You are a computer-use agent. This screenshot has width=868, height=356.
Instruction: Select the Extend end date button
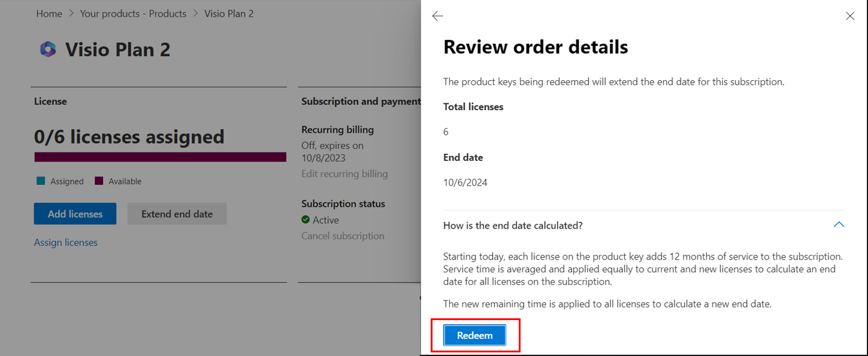[177, 214]
